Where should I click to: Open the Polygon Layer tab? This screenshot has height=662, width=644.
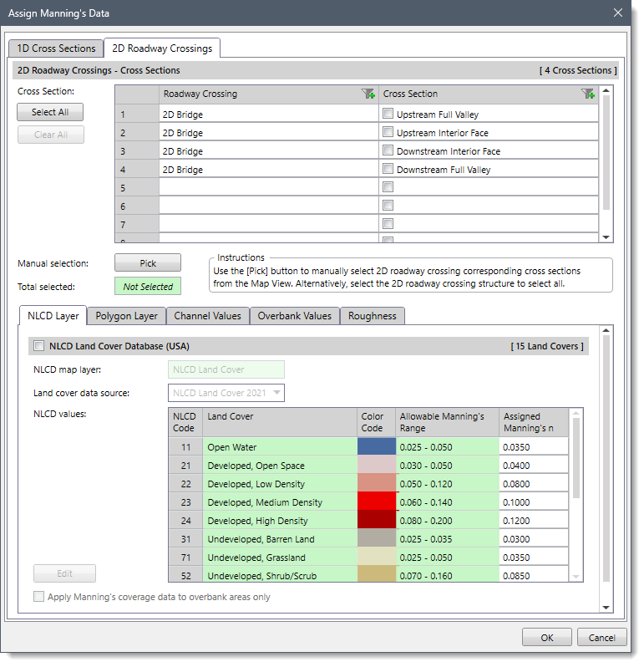(x=127, y=316)
